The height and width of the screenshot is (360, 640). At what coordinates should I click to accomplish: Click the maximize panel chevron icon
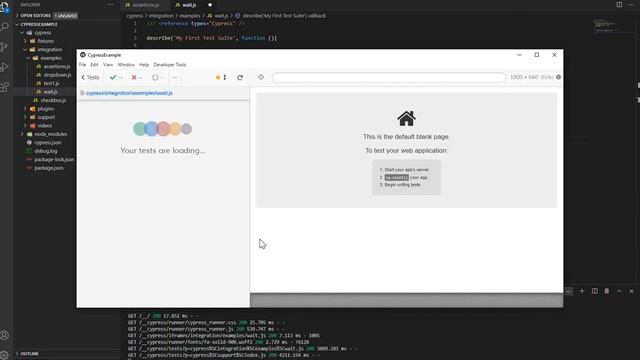coord(619,291)
